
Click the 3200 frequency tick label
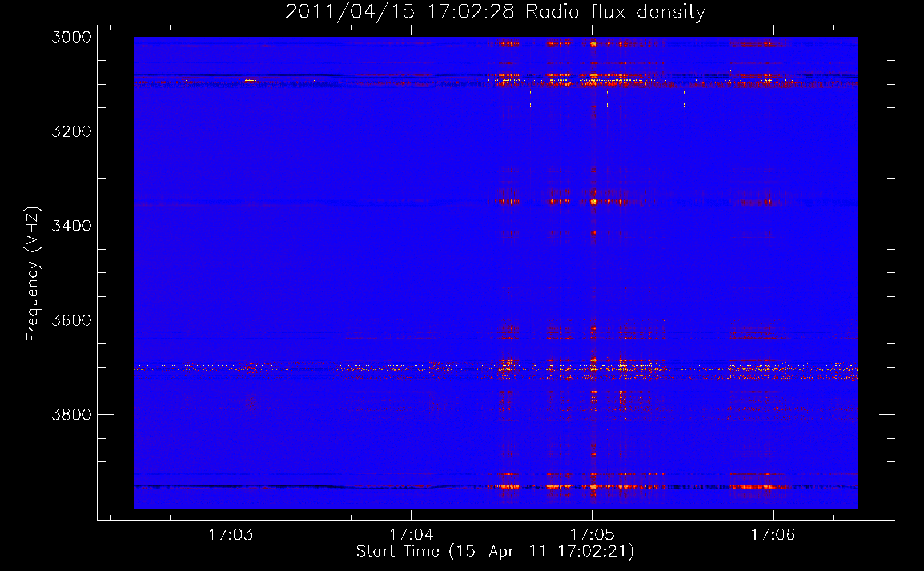(71, 131)
